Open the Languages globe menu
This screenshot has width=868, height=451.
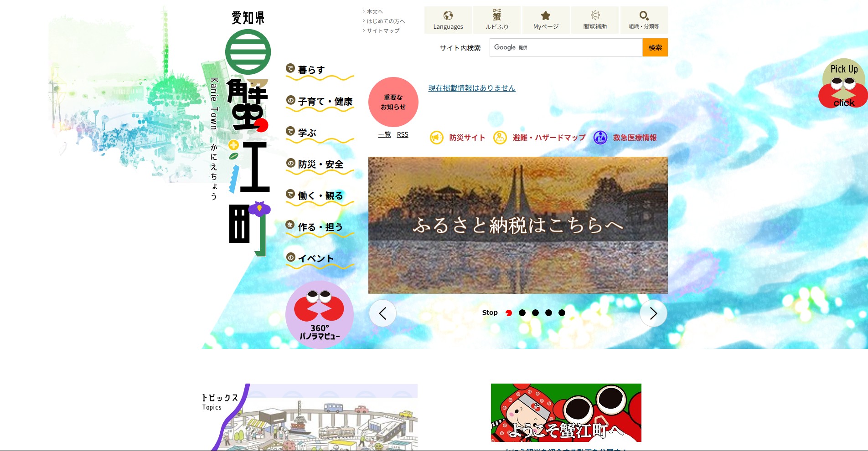(x=448, y=20)
